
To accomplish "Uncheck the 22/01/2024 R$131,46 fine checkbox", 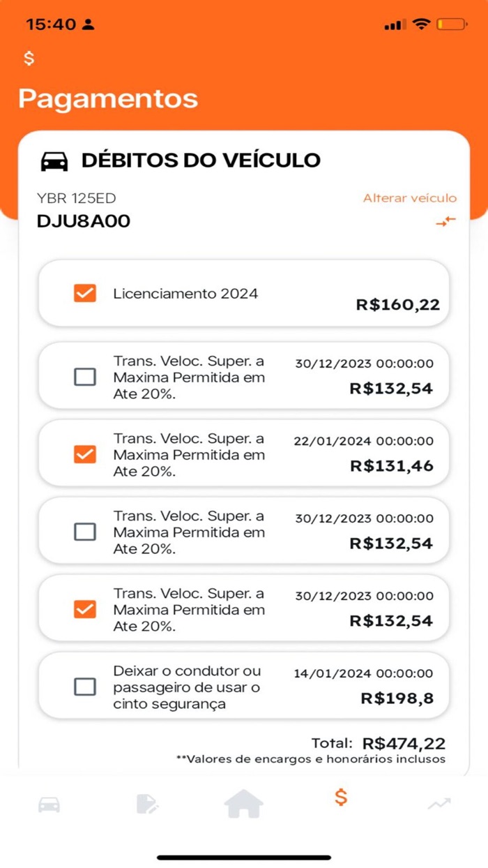I will click(x=84, y=454).
